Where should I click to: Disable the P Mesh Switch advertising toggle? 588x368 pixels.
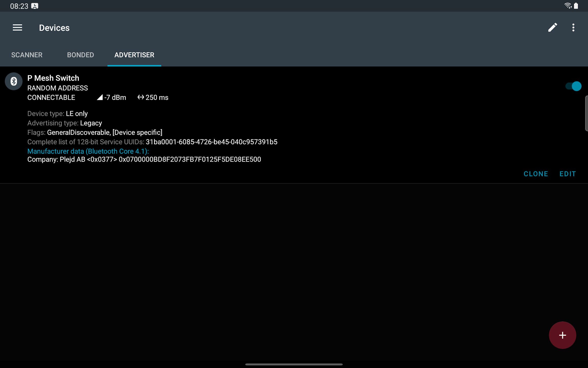click(x=573, y=86)
